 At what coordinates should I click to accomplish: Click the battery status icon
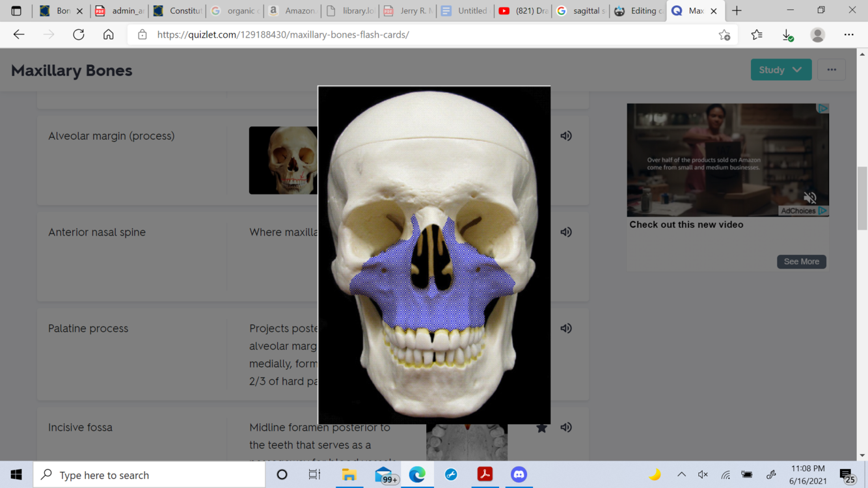click(747, 475)
